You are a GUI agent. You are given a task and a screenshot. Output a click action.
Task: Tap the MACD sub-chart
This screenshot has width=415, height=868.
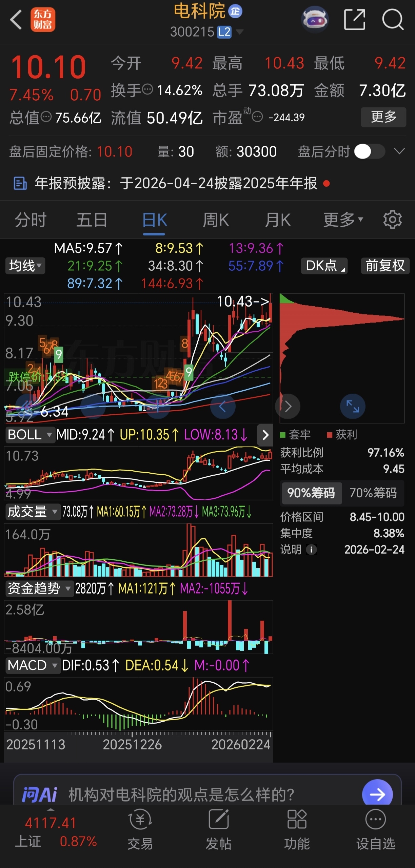[x=139, y=704]
